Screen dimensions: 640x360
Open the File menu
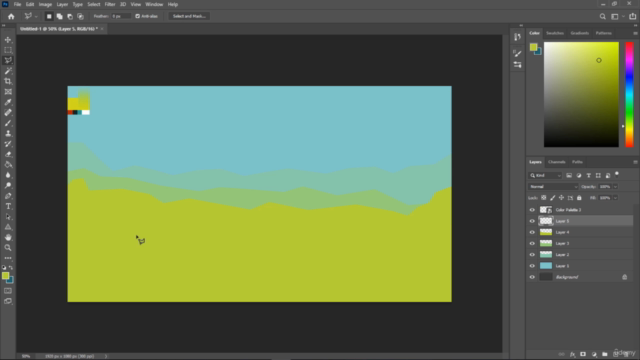17,4
